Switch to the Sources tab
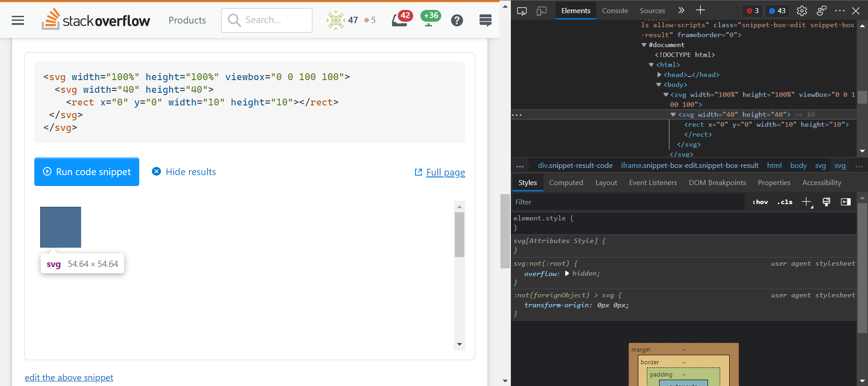 point(652,11)
